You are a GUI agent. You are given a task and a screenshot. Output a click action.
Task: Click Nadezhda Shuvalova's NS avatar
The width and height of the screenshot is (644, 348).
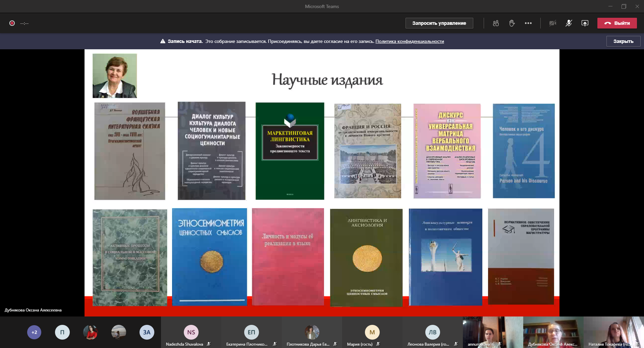(191, 332)
